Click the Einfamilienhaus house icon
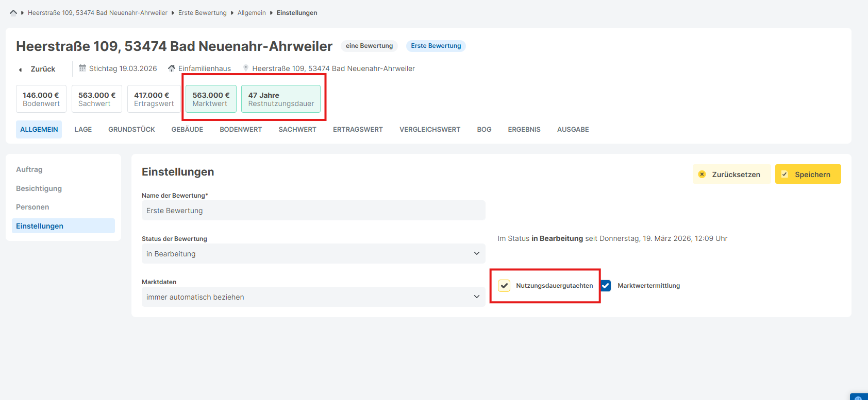Screen dimensions: 868x400 click(172, 68)
